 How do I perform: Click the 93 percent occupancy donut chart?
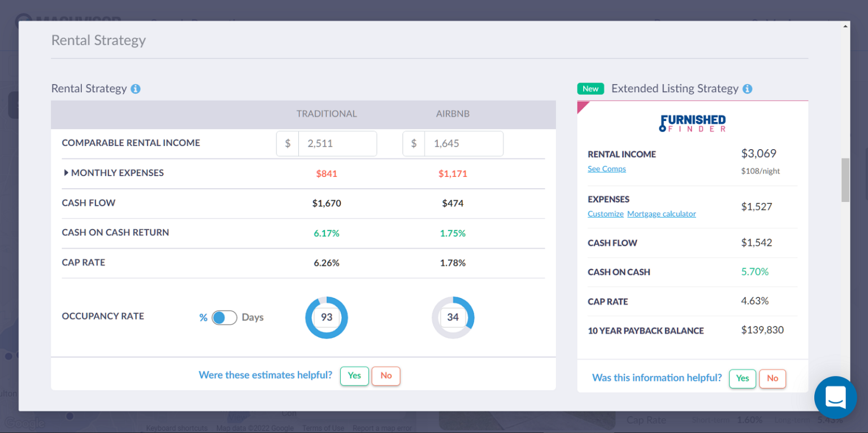(327, 317)
